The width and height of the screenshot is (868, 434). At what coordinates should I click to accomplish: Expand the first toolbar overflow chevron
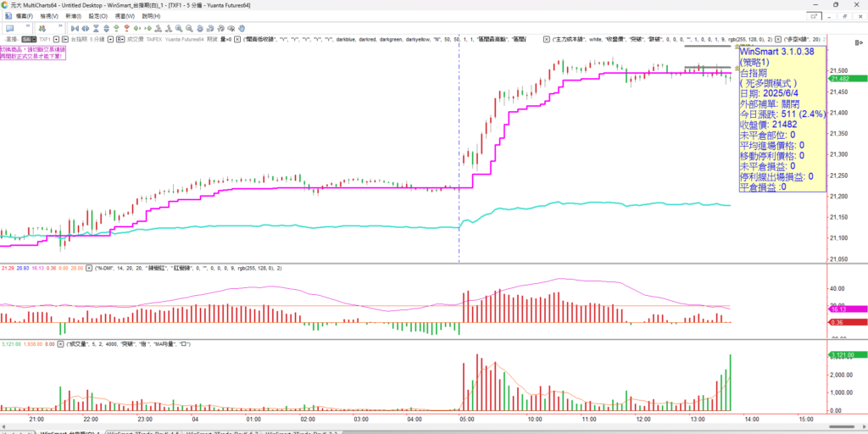pos(28,25)
